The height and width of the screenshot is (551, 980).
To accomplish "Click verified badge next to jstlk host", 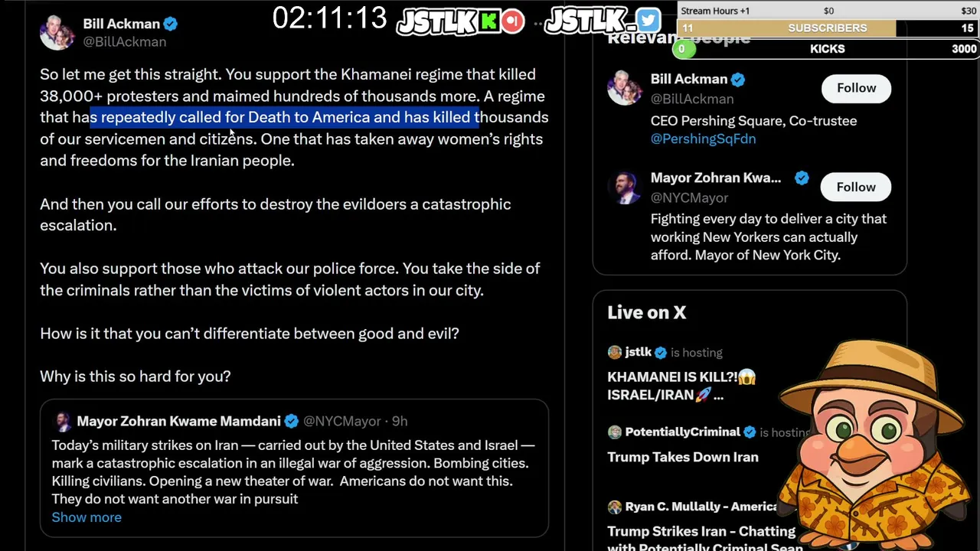I will click(x=661, y=353).
